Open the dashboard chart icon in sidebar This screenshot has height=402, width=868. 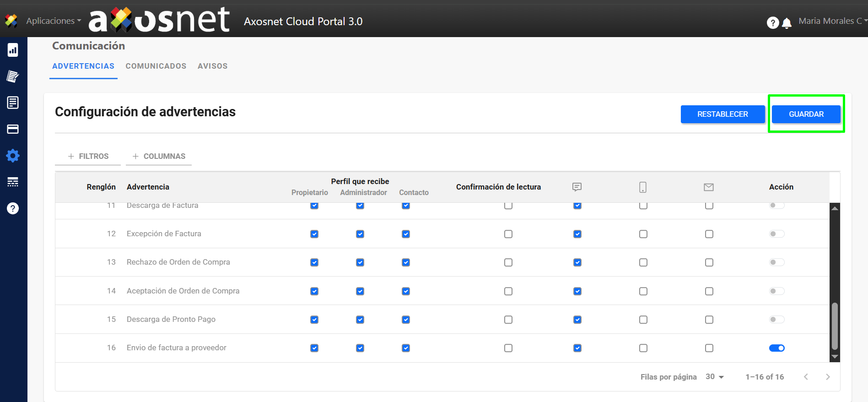tap(13, 50)
